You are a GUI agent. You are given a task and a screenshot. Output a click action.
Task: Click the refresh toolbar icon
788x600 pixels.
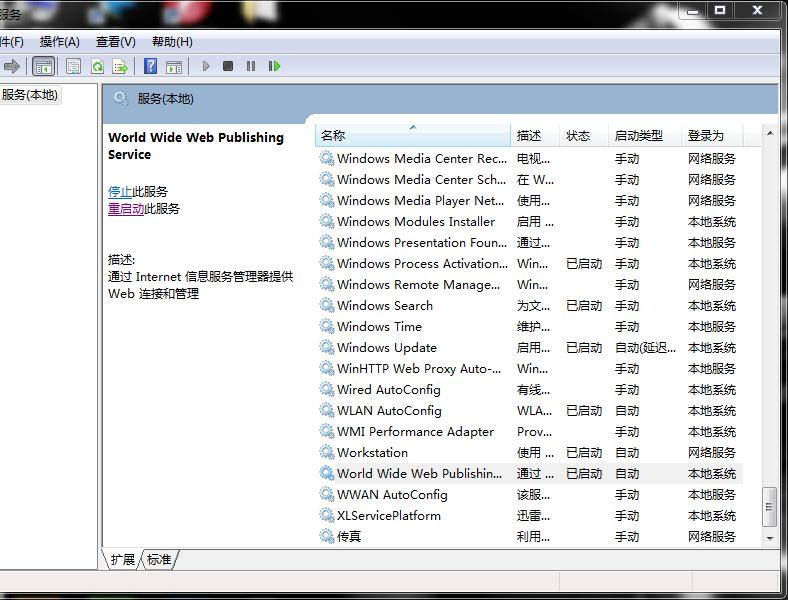97,66
